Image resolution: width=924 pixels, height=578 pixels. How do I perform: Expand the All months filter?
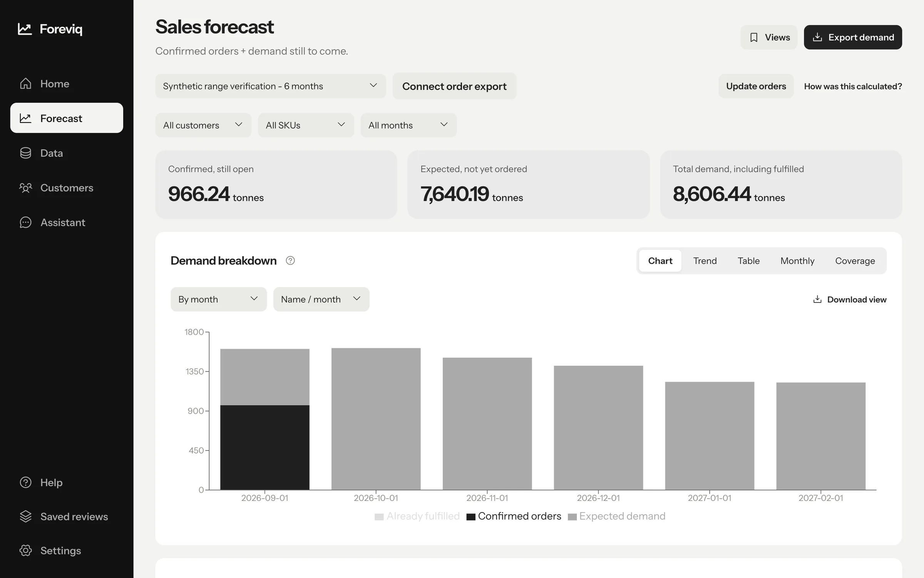408,125
